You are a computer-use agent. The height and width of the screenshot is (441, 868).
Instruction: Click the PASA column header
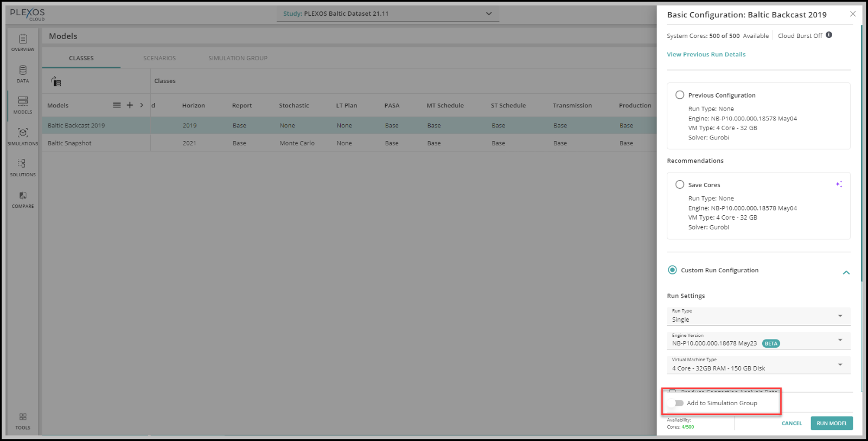click(x=392, y=106)
